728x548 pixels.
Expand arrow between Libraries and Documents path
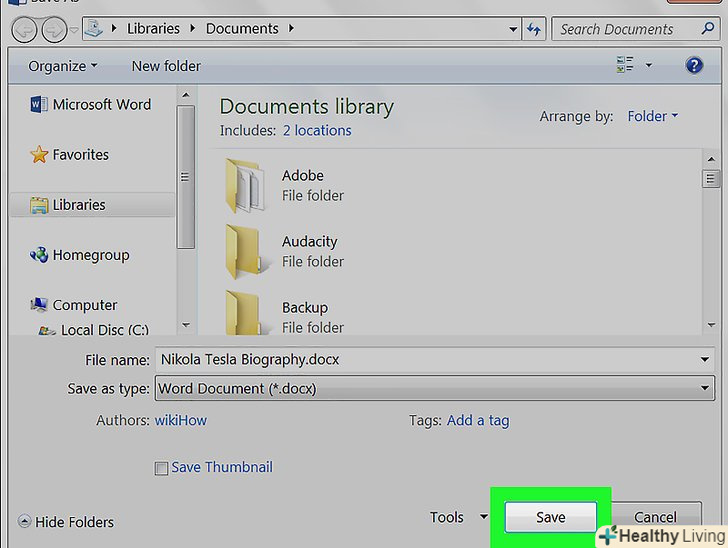point(193,29)
